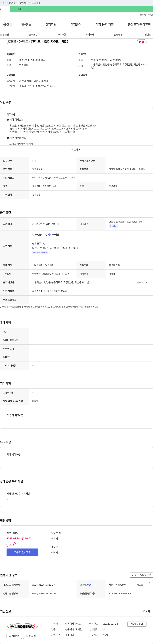Jump to the 근무조건 section tab
This screenshot has height=644, width=153.
click(x=33, y=35)
